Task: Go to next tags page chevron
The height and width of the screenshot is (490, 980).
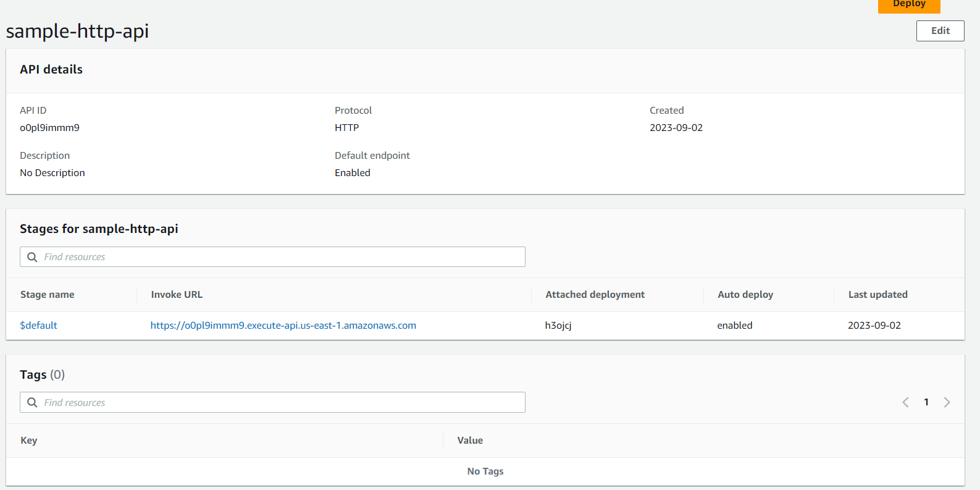Action: [947, 402]
